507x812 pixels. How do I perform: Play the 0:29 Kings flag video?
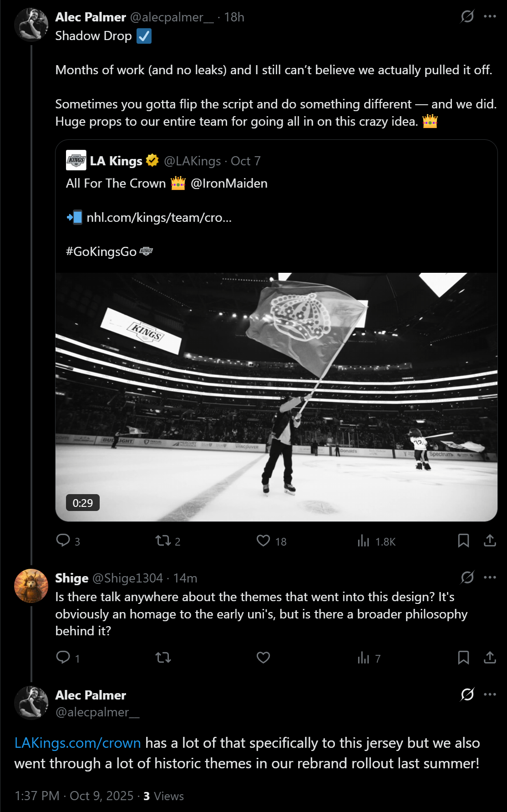click(x=276, y=397)
